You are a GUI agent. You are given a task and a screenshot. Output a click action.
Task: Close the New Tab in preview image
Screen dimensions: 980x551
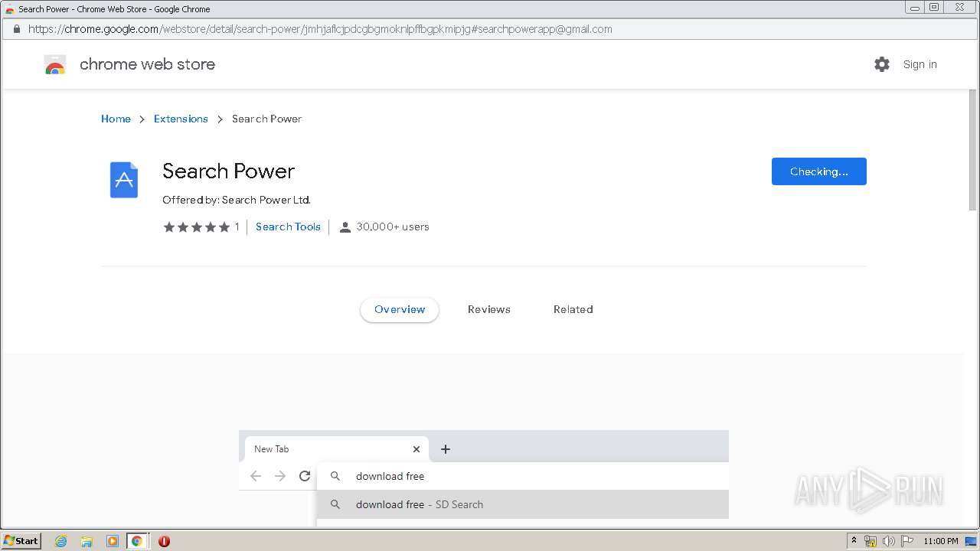tap(416, 449)
